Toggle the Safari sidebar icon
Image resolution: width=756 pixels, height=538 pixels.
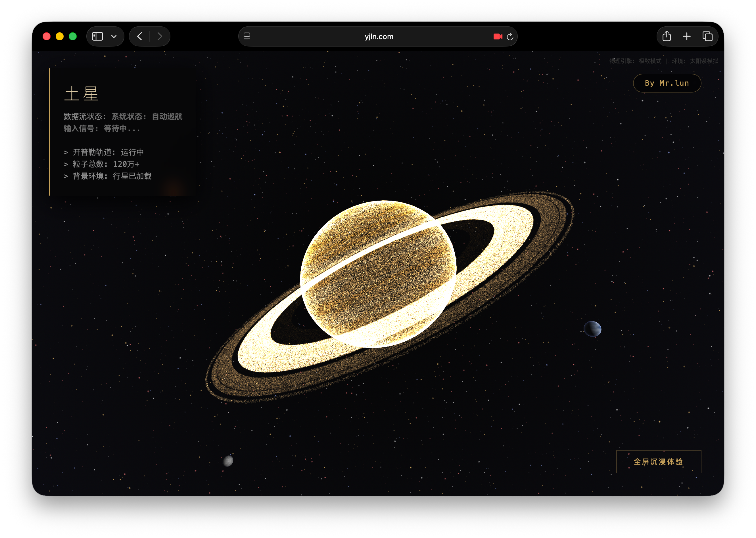97,36
